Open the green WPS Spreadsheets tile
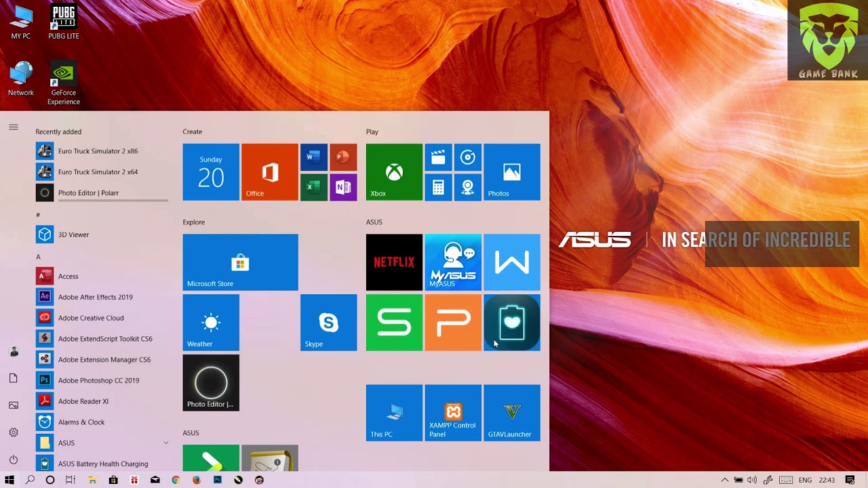868x488 pixels. [x=394, y=323]
